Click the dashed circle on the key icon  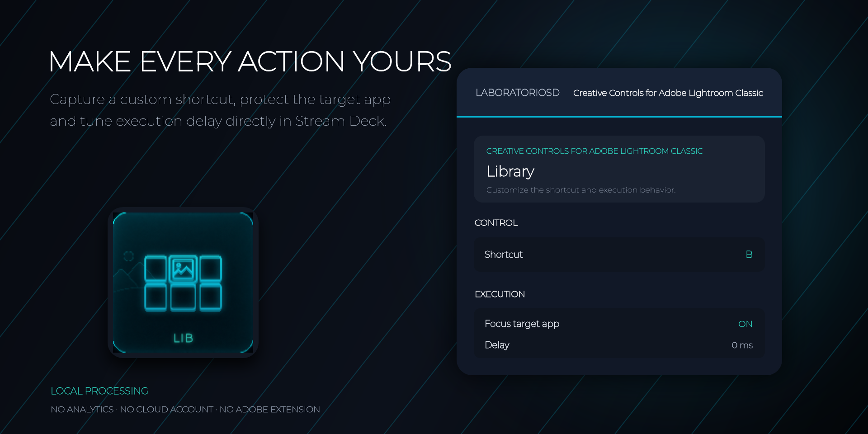pos(128,256)
